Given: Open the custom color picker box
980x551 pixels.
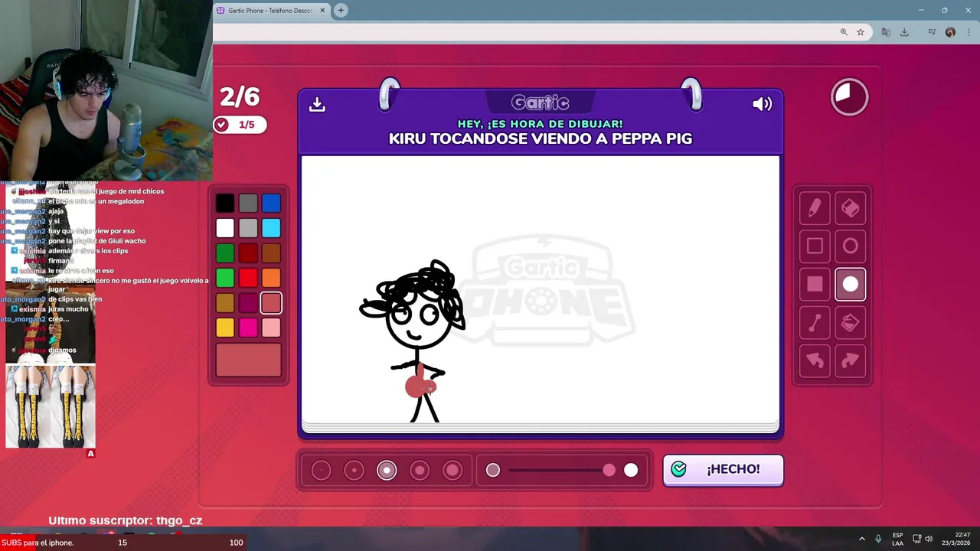Looking at the screenshot, I should [249, 360].
